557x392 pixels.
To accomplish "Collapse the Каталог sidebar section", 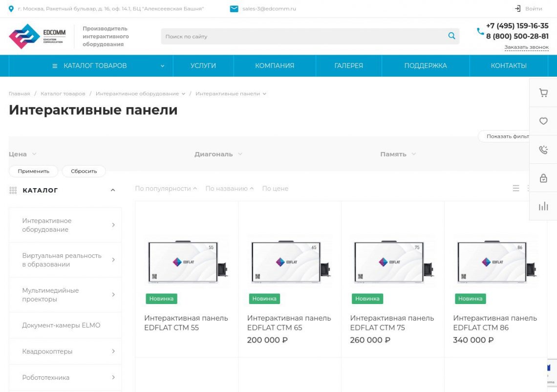I will [113, 190].
